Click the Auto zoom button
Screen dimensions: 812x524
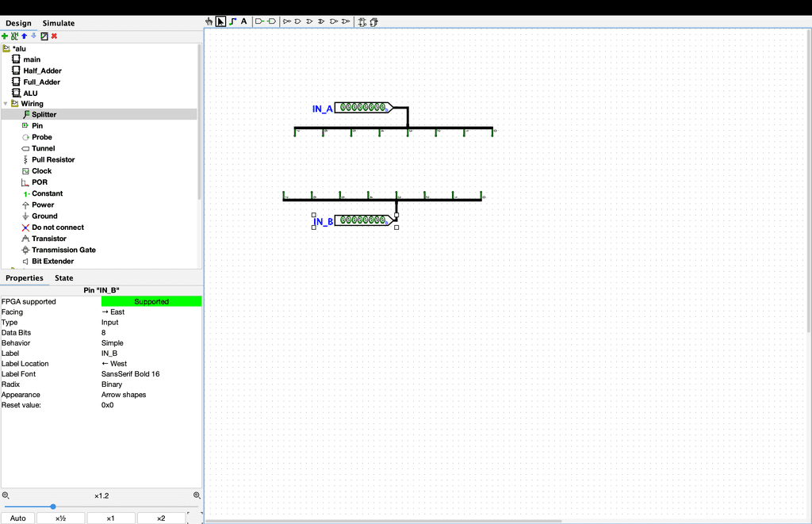[18, 518]
